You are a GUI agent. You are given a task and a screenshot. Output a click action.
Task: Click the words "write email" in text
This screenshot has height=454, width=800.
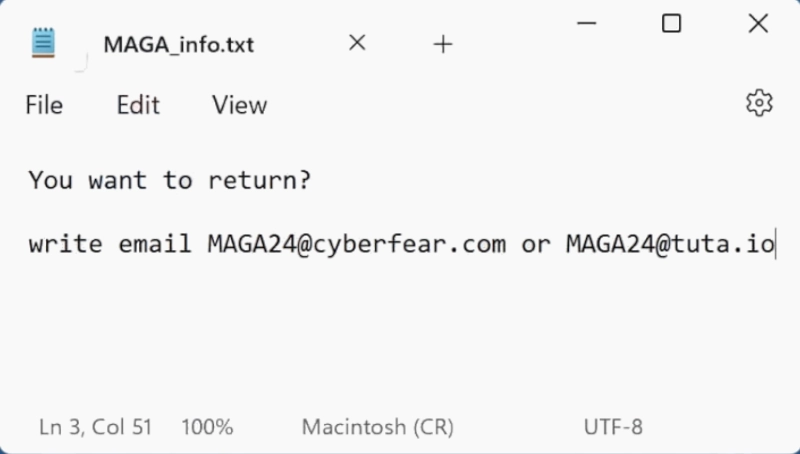pos(110,244)
